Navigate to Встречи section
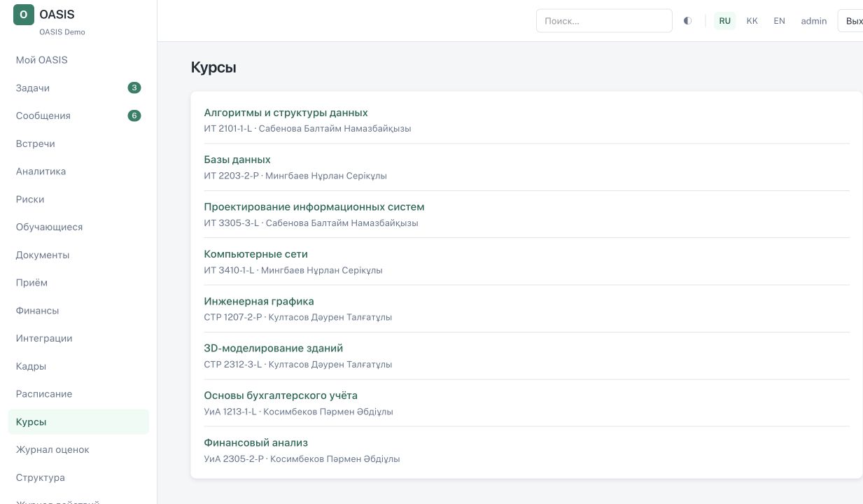This screenshot has height=504, width=863. (x=78, y=143)
